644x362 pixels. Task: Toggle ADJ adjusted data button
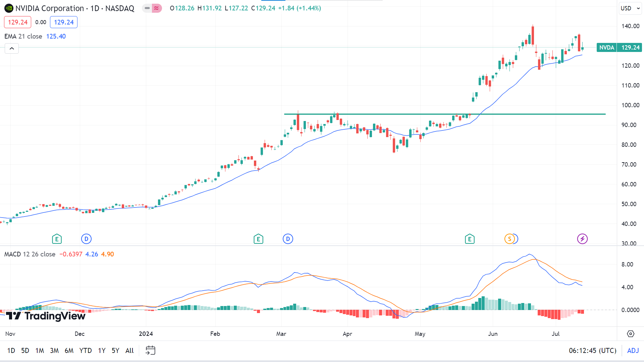633,351
